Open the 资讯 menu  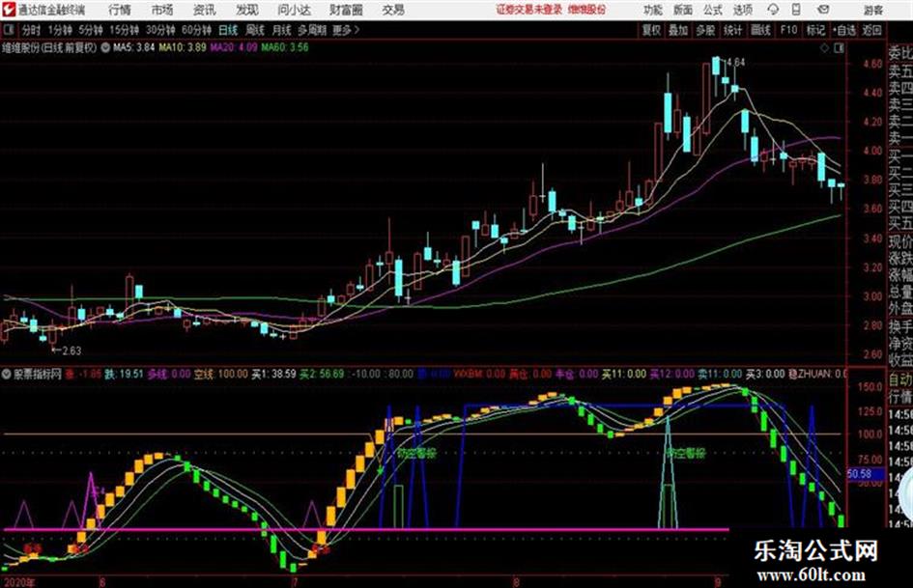(205, 10)
